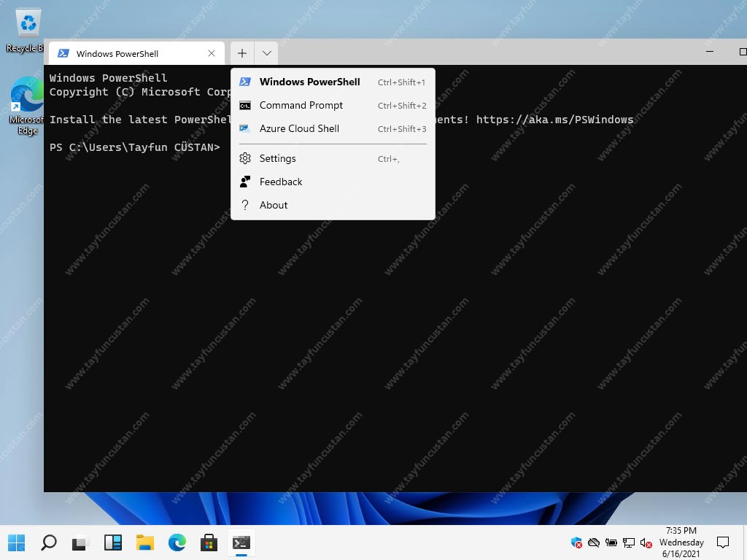747x560 pixels.
Task: Click the OneDrive cloud tray icon
Action: (x=594, y=542)
